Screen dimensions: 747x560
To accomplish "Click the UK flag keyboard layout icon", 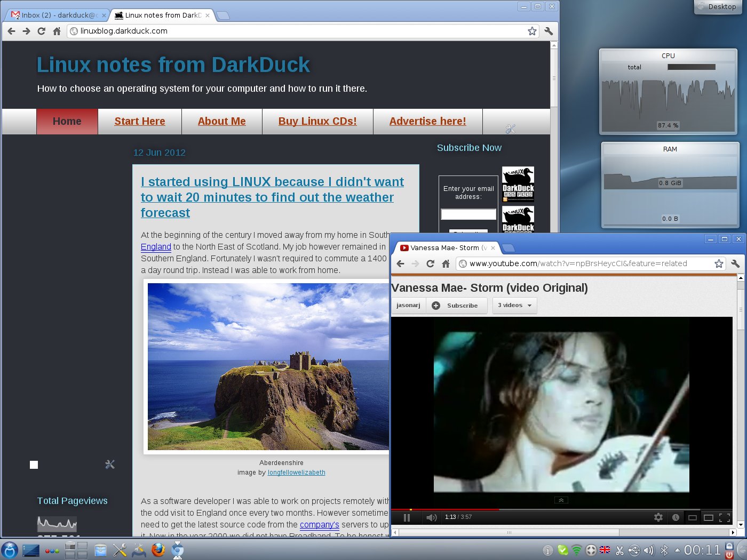I will 605,550.
